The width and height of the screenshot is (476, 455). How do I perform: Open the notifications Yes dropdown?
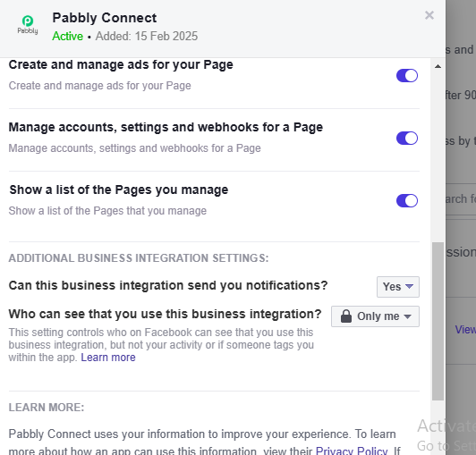(398, 287)
